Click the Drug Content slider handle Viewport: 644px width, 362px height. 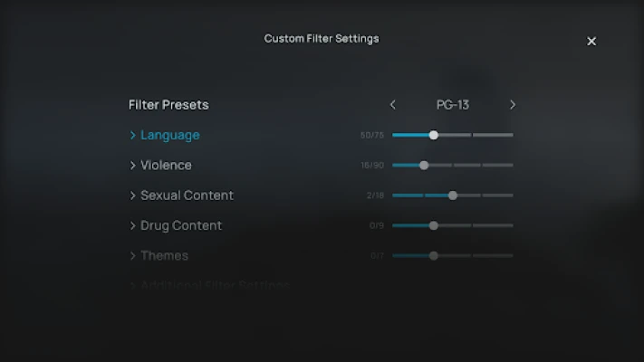tap(433, 225)
